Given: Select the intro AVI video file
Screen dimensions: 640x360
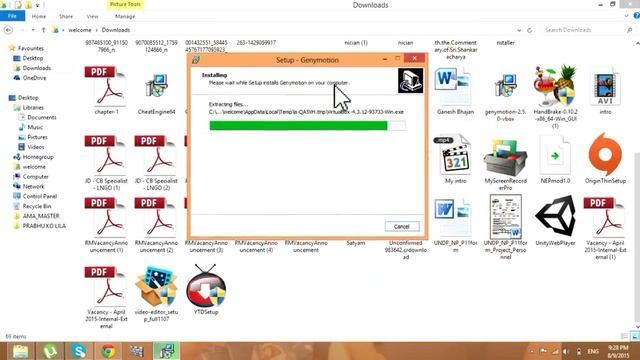Looking at the screenshot, I should [x=605, y=86].
